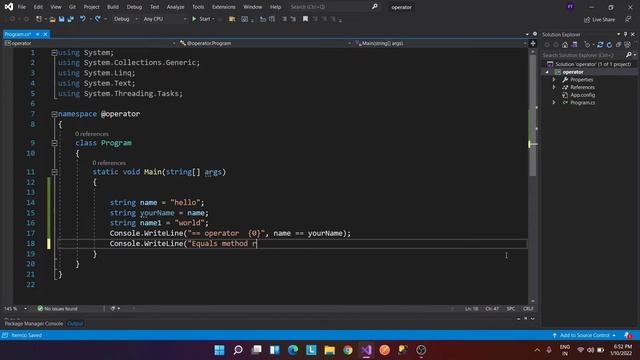Click notifications bell in status bar
The image size is (640, 360).
point(628,335)
